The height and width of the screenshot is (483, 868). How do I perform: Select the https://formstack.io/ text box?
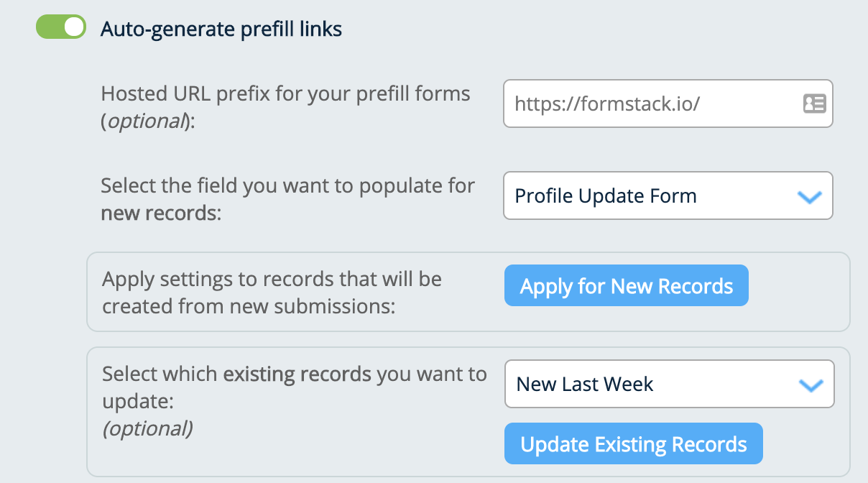(x=647, y=103)
